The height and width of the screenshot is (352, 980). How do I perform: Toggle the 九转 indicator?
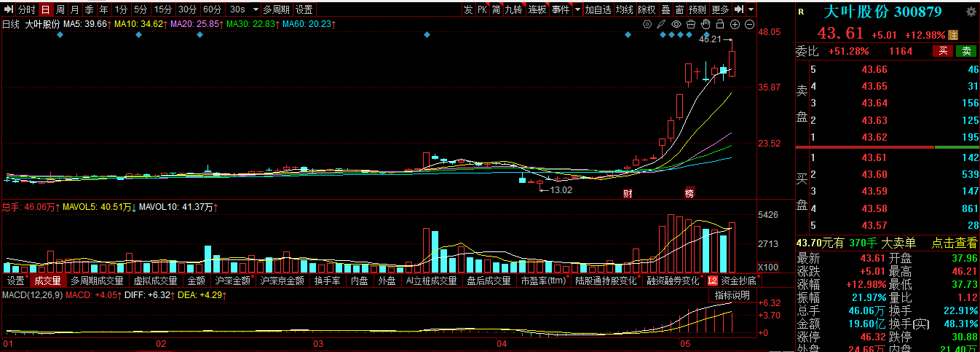[x=513, y=9]
